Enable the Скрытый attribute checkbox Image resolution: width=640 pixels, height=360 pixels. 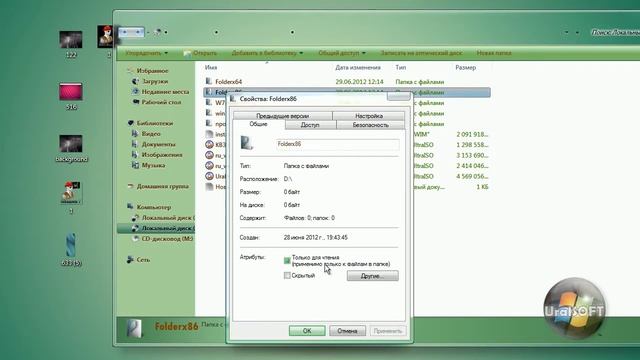(287, 276)
